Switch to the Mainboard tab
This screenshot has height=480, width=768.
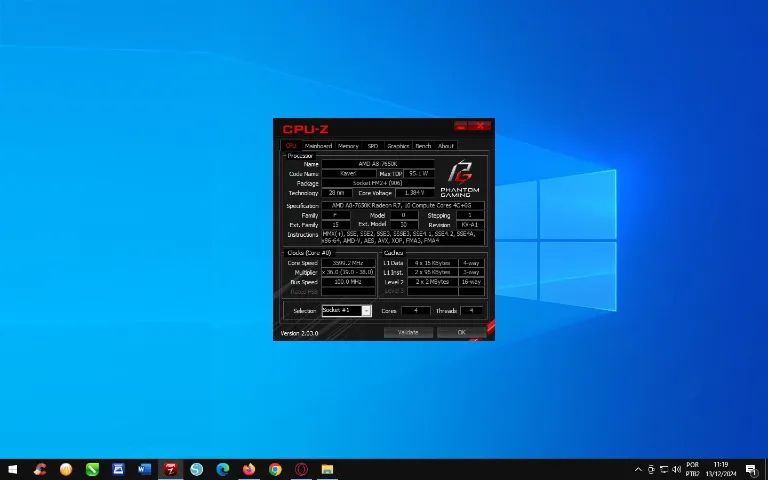coord(318,146)
